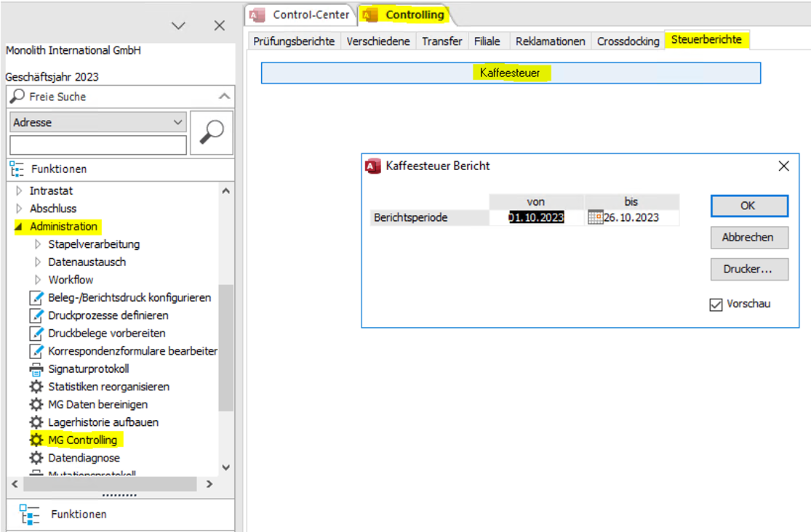Viewport: 811px width, 532px height.
Task: Confirm the Kaffeesteuer Bericht with OK
Action: click(x=748, y=206)
